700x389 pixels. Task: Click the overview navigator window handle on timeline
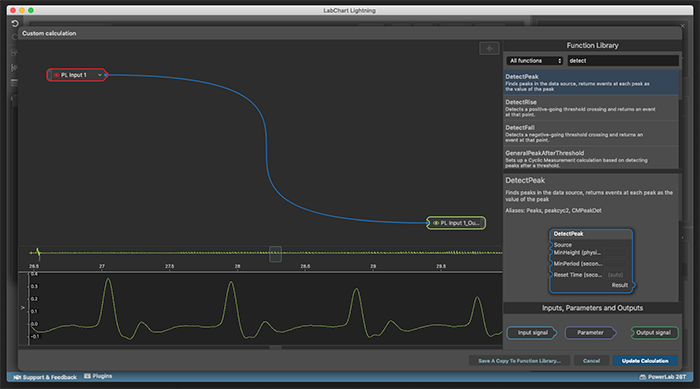[x=275, y=254]
